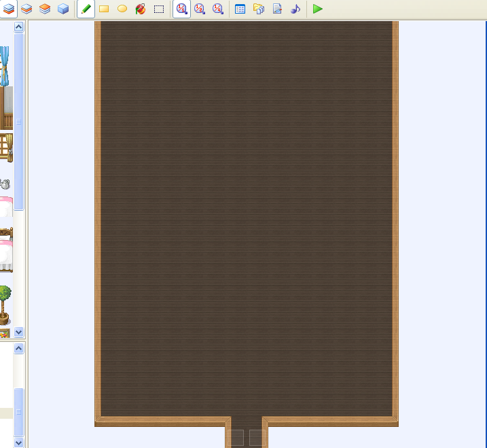Click the tileset palette scroll-up arrow
The height and width of the screenshot is (448, 487).
coord(18,27)
